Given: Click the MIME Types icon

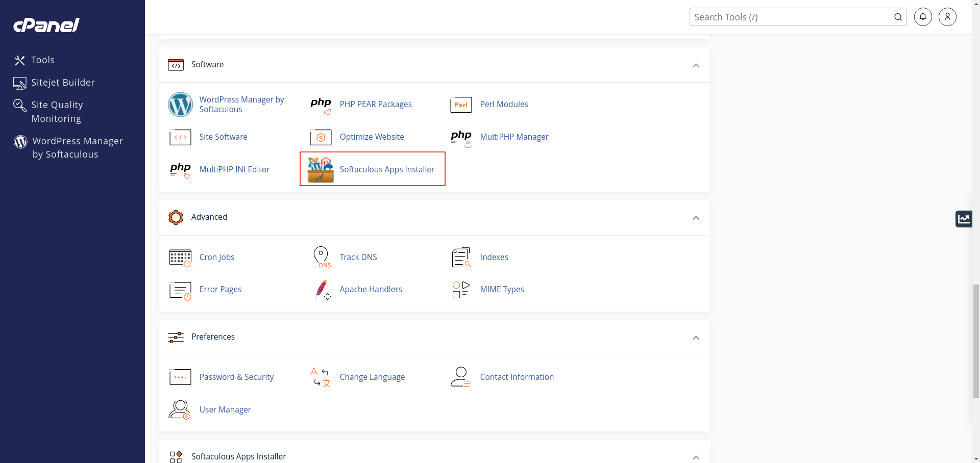Looking at the screenshot, I should tap(461, 290).
